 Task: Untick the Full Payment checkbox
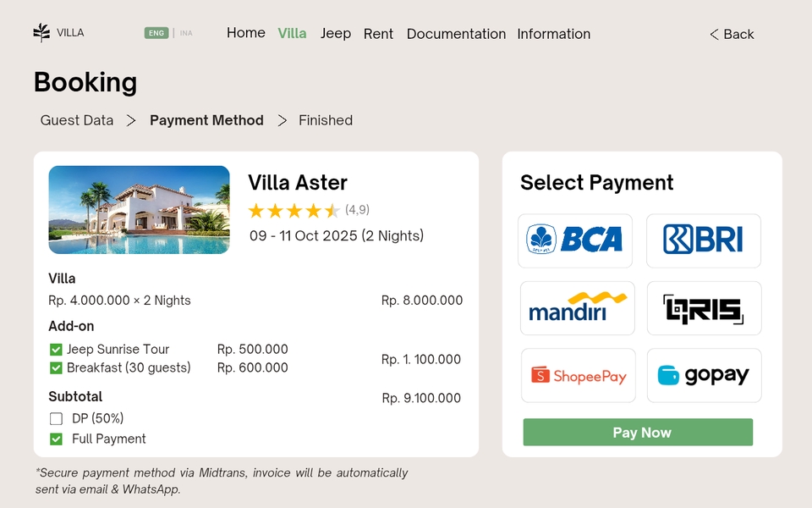point(56,439)
